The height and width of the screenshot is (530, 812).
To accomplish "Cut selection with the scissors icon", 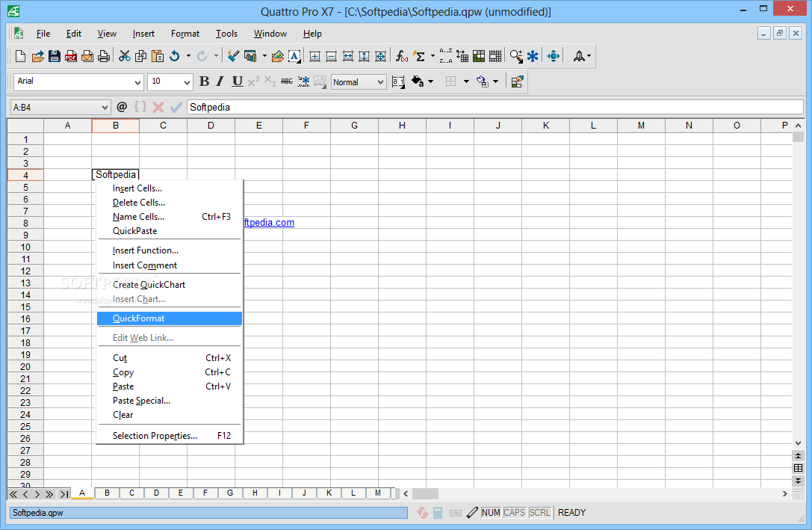I will tap(124, 56).
